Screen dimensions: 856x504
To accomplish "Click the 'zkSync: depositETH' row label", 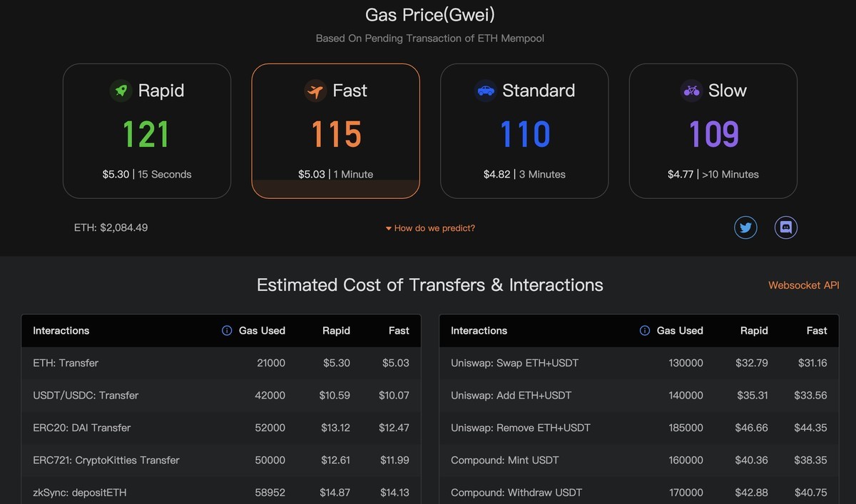I will pos(80,493).
